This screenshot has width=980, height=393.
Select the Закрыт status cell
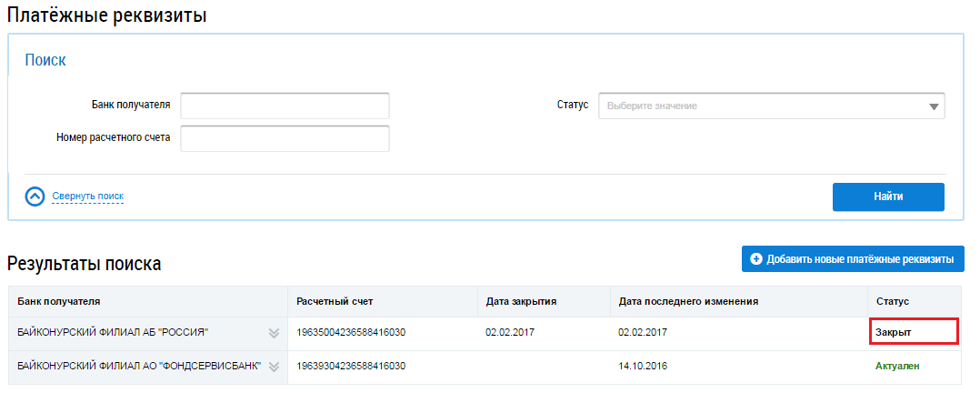coord(894,333)
